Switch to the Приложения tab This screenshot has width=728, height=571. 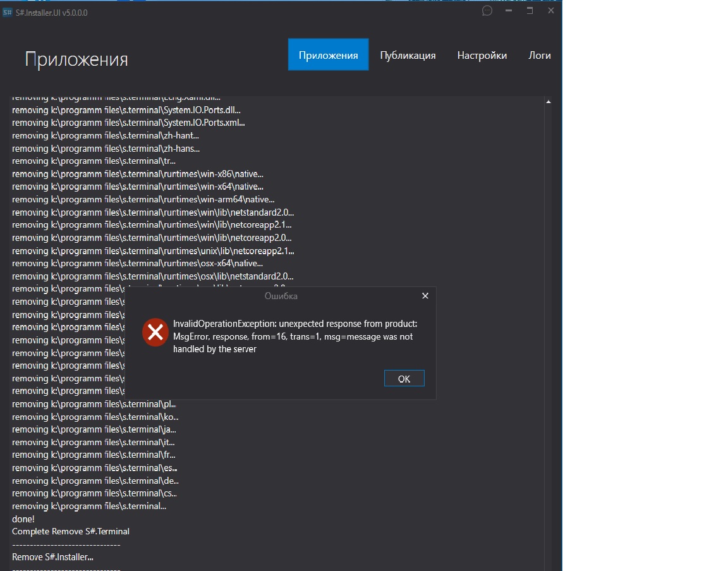pyautogui.click(x=328, y=55)
